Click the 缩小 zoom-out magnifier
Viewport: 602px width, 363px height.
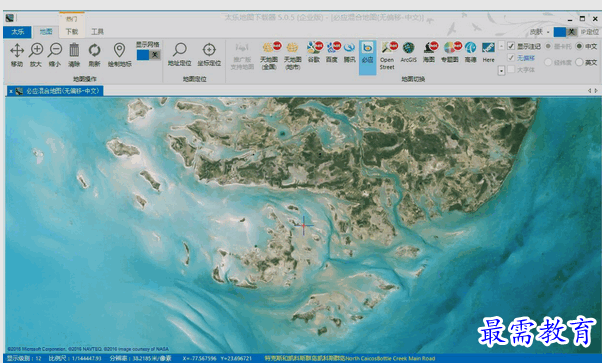point(55,55)
